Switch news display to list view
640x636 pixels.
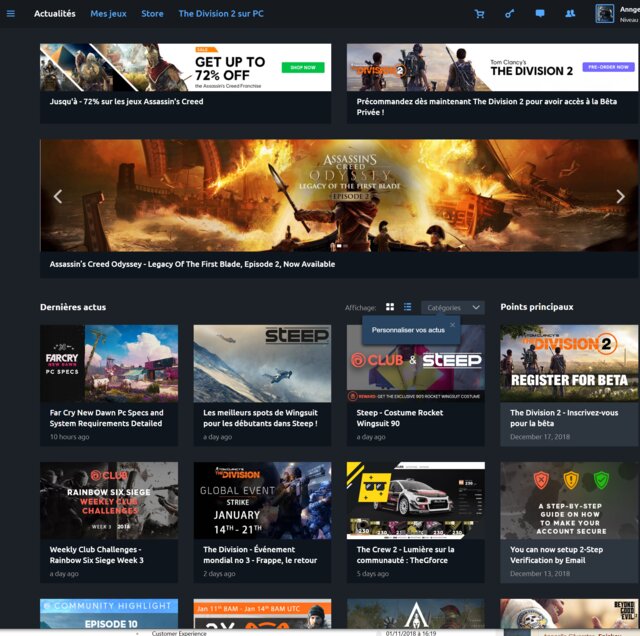click(x=407, y=307)
